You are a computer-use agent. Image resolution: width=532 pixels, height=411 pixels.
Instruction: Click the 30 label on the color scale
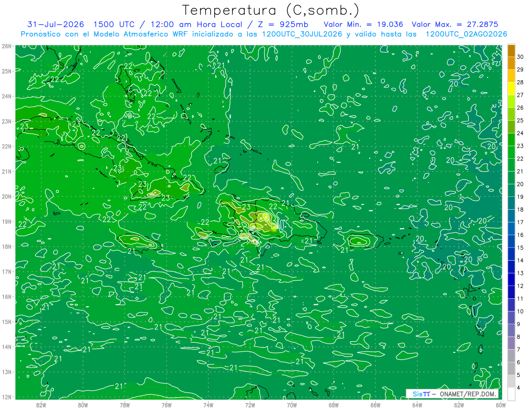pos(520,57)
